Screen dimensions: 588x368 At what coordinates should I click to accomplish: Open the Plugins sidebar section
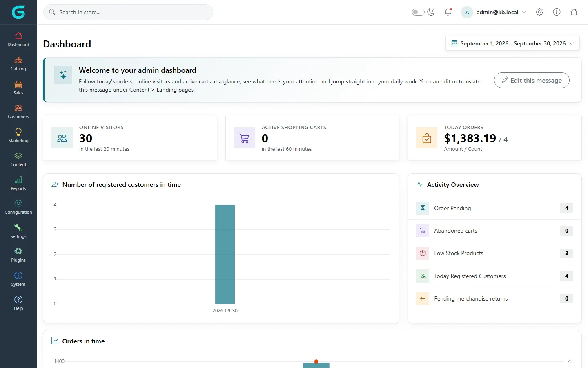18,255
